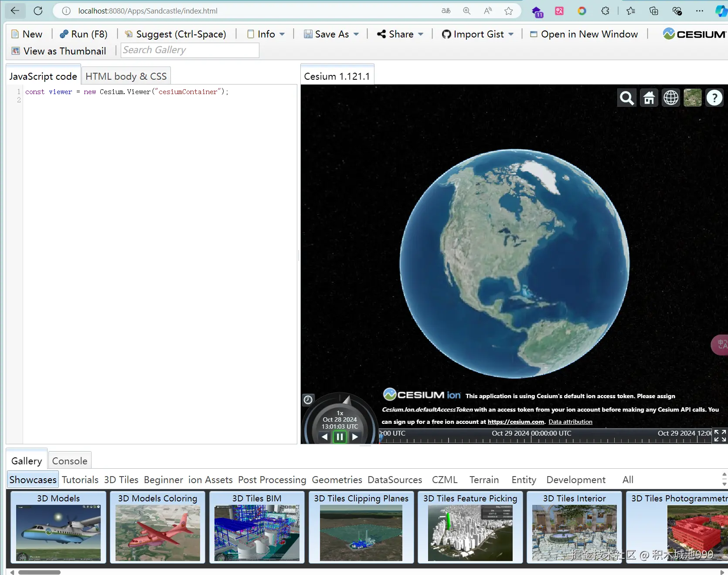
Task: Open the favorites list icon
Action: point(631,11)
